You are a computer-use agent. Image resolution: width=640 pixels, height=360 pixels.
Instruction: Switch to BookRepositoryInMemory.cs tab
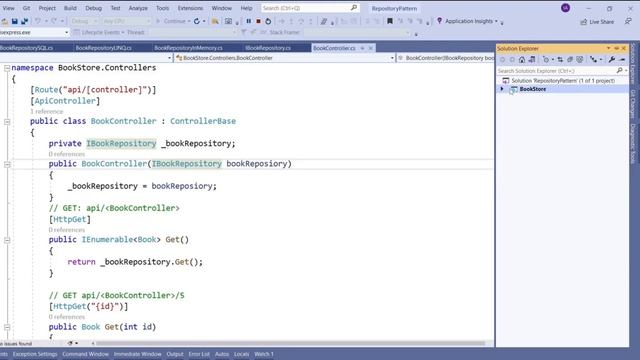point(188,48)
